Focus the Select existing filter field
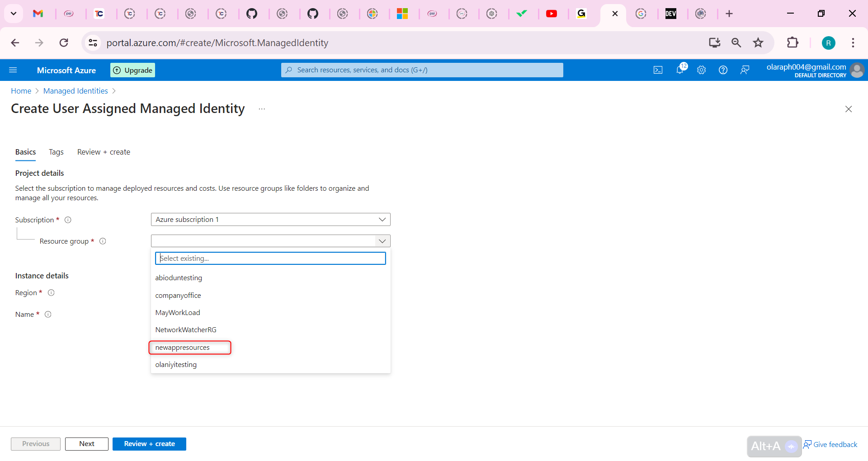Viewport: 868px width, 461px height. (x=270, y=259)
